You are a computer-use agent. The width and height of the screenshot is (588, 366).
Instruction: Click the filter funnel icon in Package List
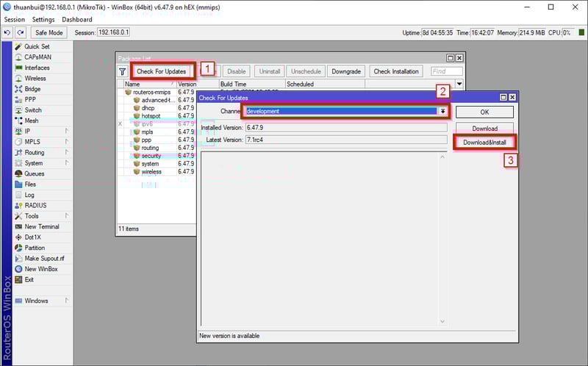click(123, 71)
